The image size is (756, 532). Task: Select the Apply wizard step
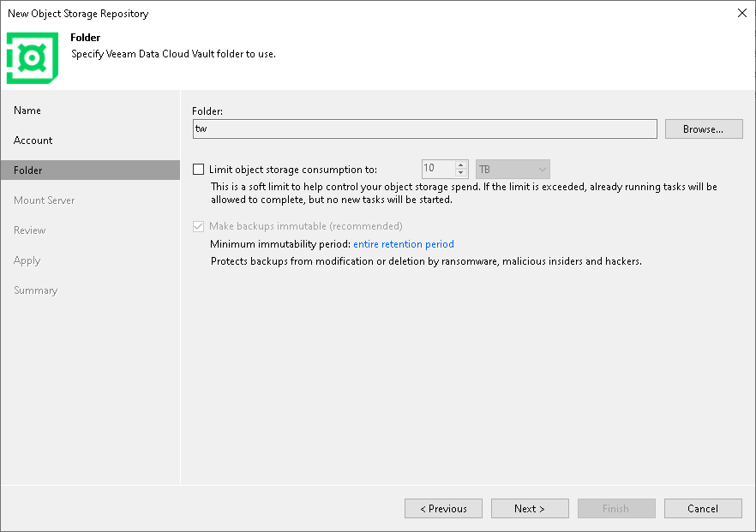pyautogui.click(x=27, y=260)
